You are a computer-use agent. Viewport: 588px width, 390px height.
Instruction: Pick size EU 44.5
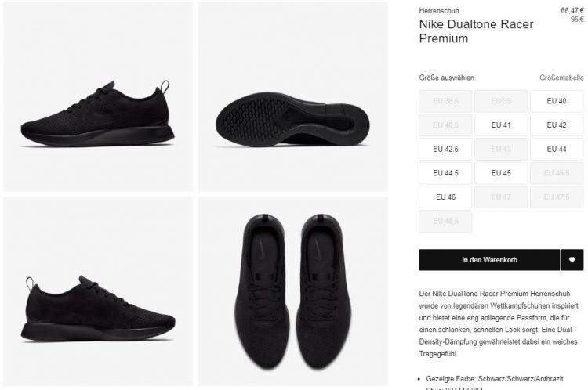(445, 173)
